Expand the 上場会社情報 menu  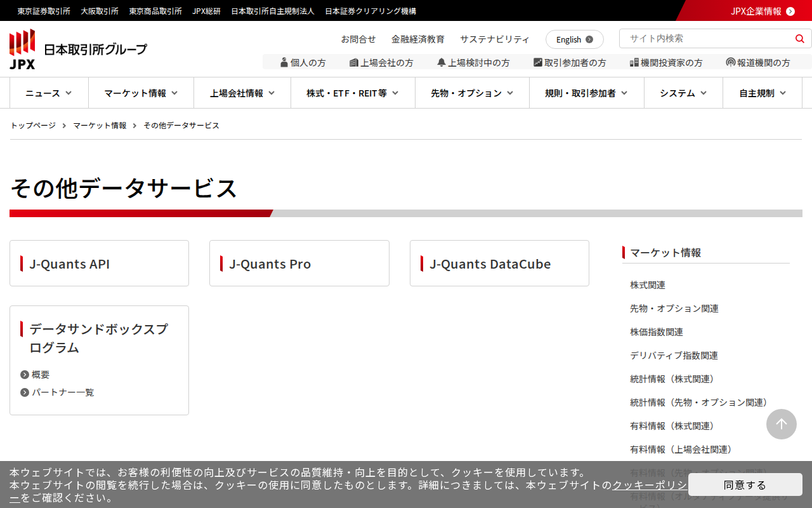pos(242,93)
